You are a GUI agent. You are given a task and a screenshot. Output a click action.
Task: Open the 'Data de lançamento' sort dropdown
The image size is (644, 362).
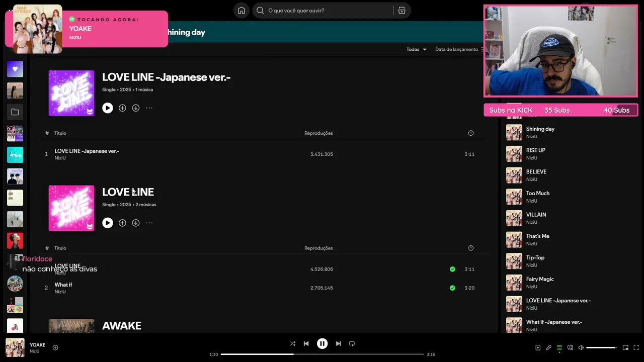click(x=459, y=49)
